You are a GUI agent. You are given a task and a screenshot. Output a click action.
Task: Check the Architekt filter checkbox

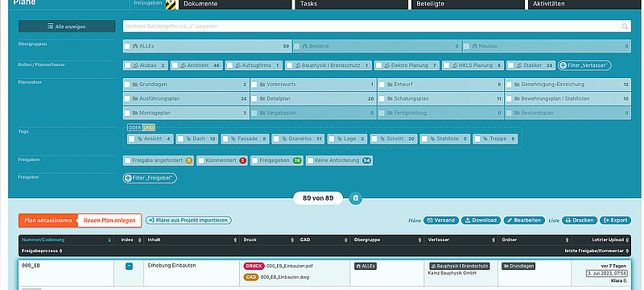[175, 65]
